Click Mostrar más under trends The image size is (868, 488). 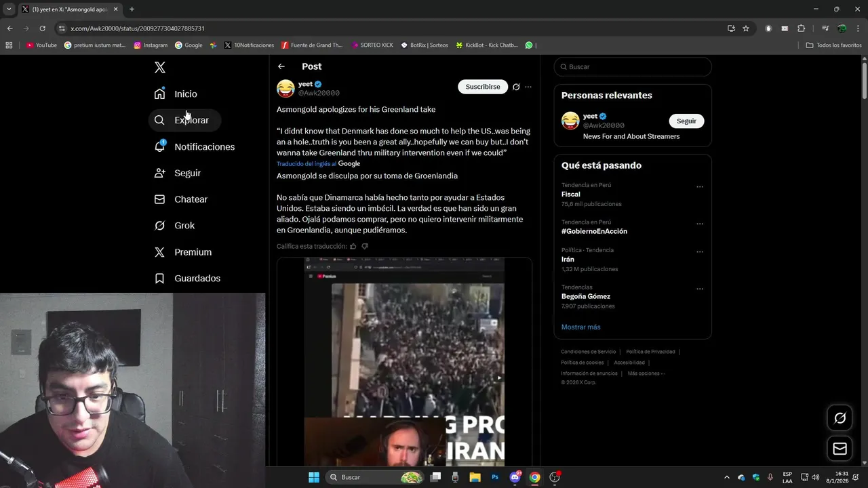580,327
